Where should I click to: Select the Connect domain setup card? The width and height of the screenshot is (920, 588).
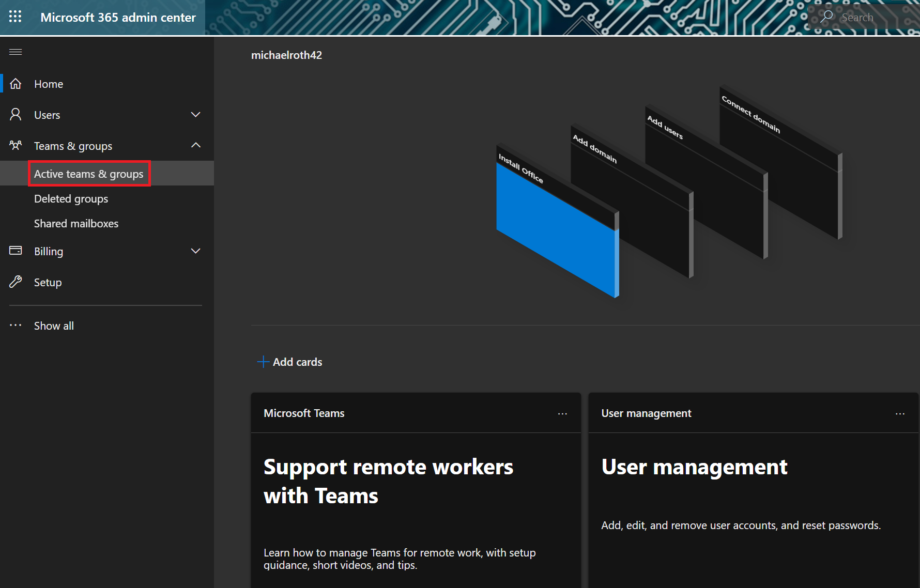pyautogui.click(x=781, y=162)
